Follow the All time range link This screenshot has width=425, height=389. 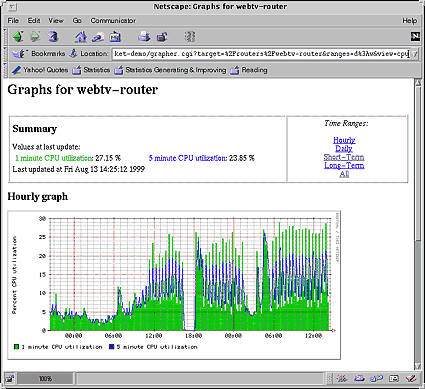point(344,174)
